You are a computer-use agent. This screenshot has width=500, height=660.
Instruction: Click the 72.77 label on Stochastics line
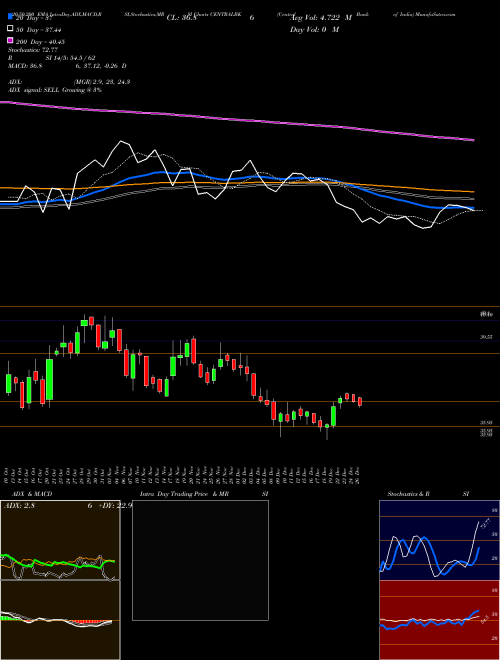[x=485, y=524]
